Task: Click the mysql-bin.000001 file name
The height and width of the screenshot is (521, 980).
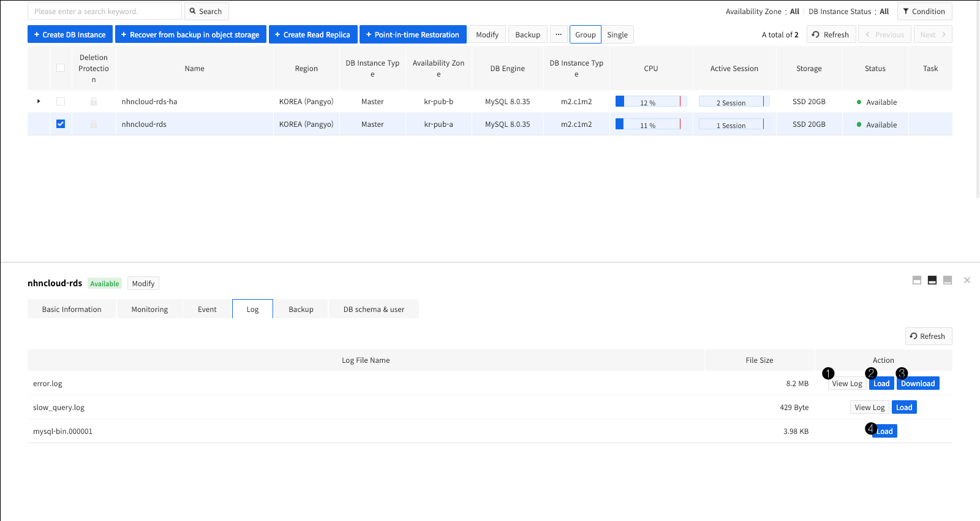Action: [x=62, y=431]
